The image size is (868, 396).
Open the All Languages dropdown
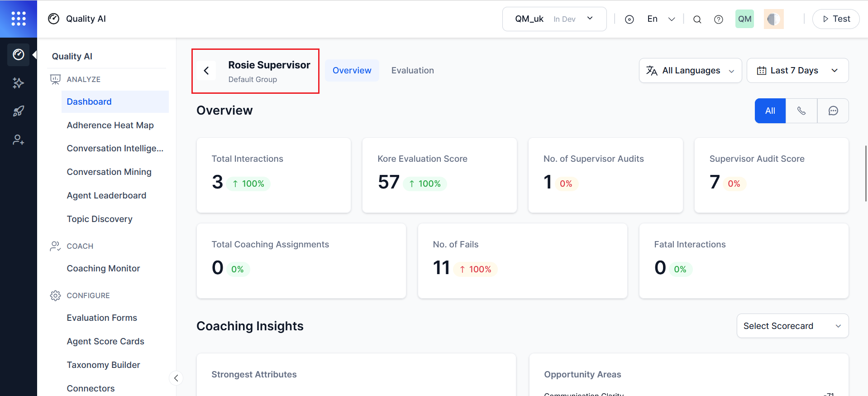pos(690,71)
